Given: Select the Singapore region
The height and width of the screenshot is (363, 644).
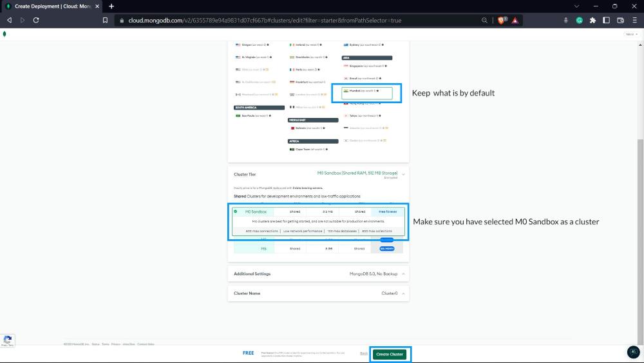Looking at the screenshot, I should point(365,66).
